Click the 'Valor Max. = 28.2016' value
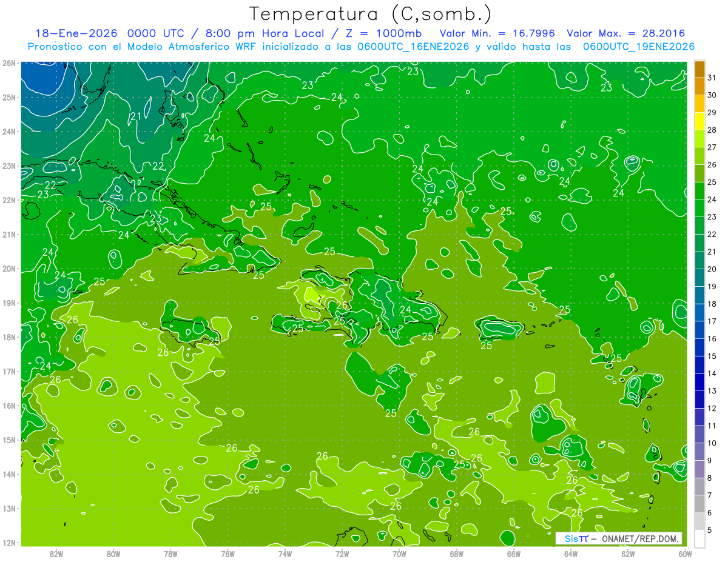 626,33
